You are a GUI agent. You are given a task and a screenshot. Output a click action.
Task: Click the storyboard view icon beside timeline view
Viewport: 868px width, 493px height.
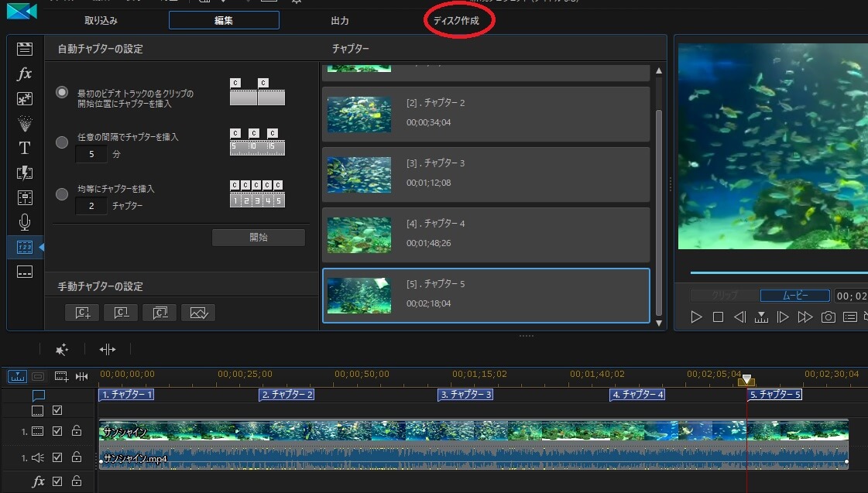coord(38,377)
